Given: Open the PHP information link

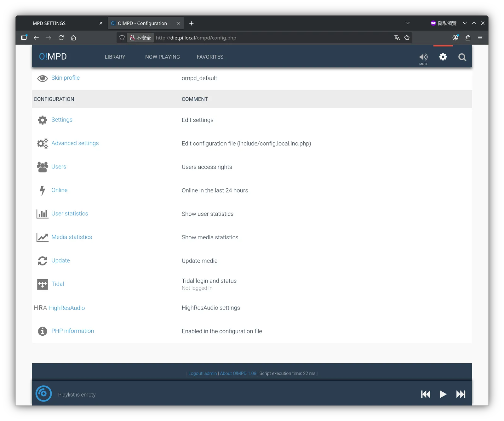Looking at the screenshot, I should [73, 331].
